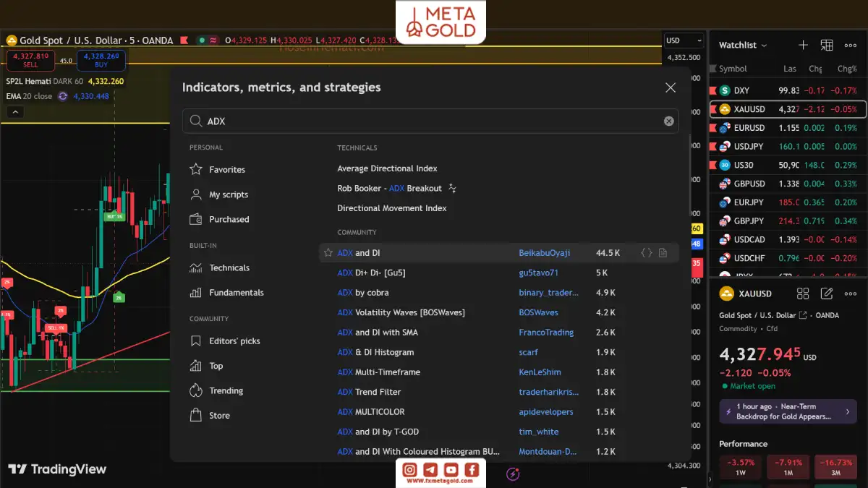Select EURUSD in the watchlist
The width and height of the screenshot is (868, 488).
pos(788,128)
